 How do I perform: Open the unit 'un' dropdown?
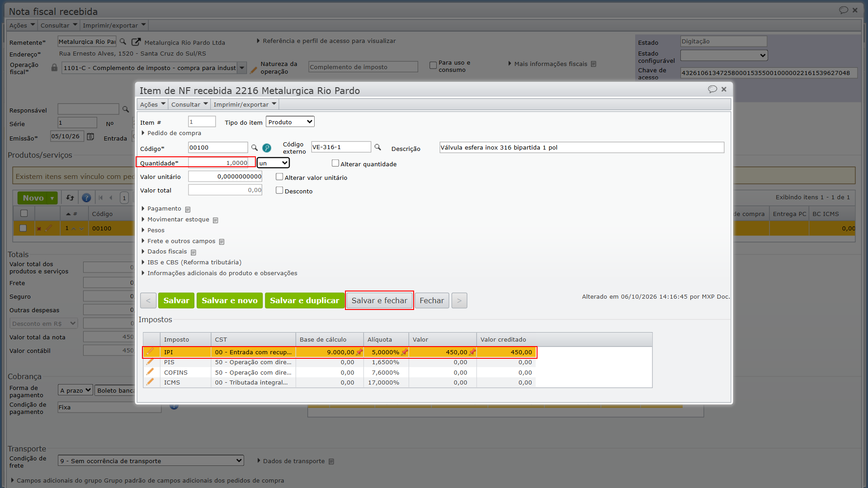point(273,163)
